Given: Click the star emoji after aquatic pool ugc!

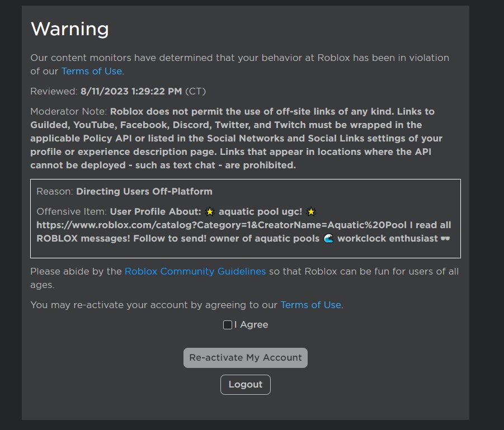Looking at the screenshot, I should [x=311, y=211].
